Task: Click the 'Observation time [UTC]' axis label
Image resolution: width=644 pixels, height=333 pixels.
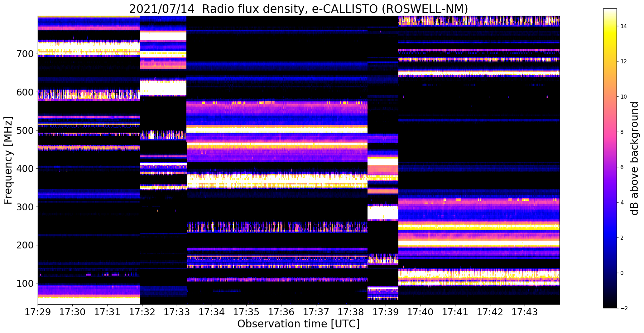Action: tap(298, 324)
